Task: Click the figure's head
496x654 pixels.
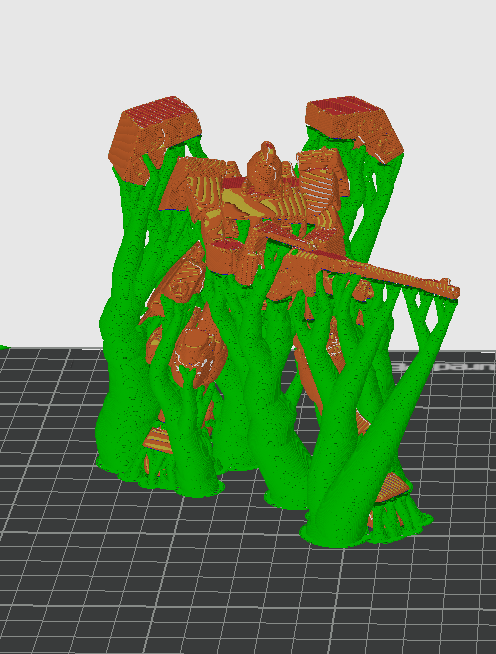Action: [264, 167]
